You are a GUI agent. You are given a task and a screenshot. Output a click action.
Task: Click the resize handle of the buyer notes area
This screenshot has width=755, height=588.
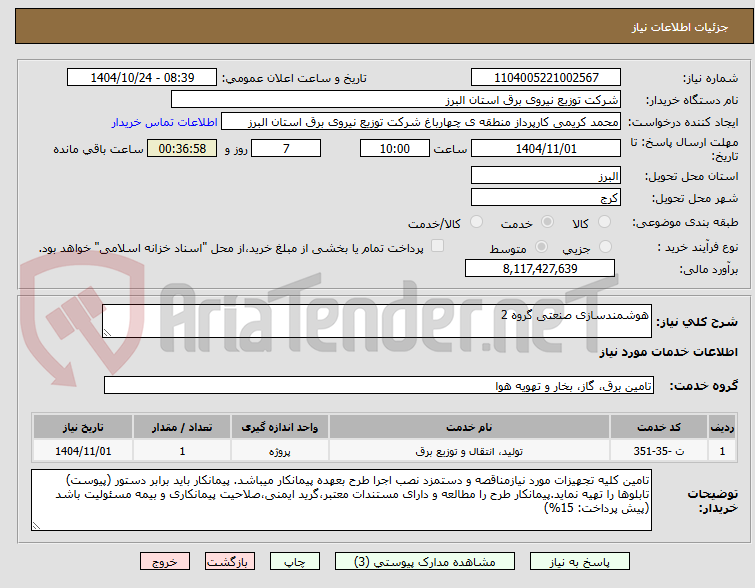click(x=36, y=526)
